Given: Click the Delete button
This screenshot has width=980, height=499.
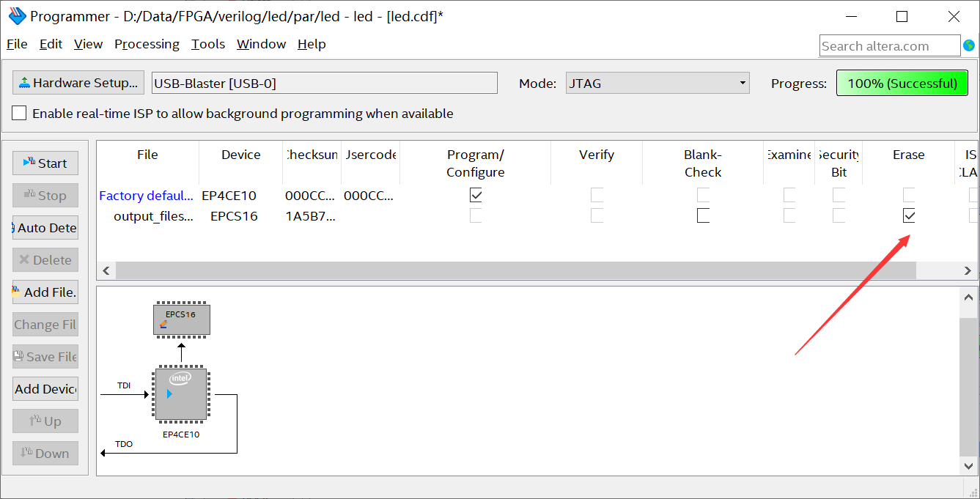Looking at the screenshot, I should [45, 260].
